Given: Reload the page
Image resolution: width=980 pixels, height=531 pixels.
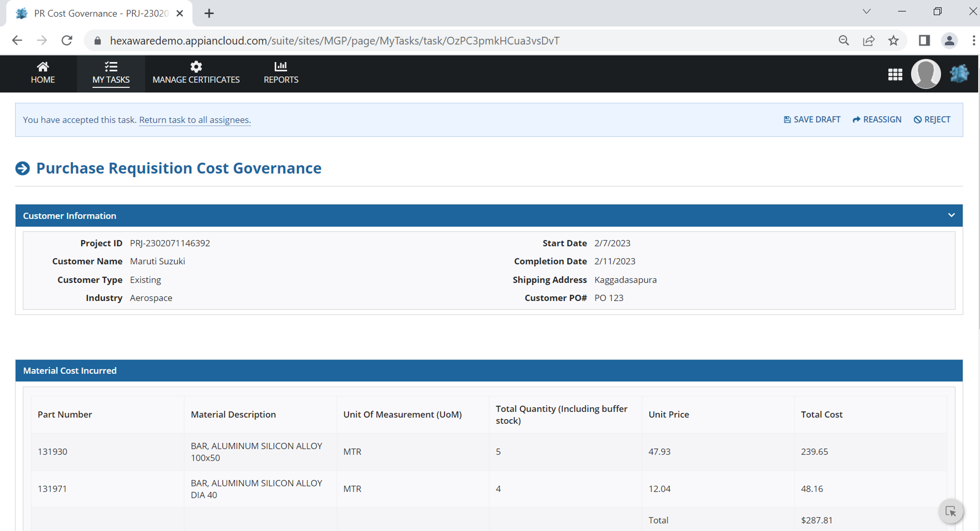Looking at the screenshot, I should pyautogui.click(x=67, y=40).
